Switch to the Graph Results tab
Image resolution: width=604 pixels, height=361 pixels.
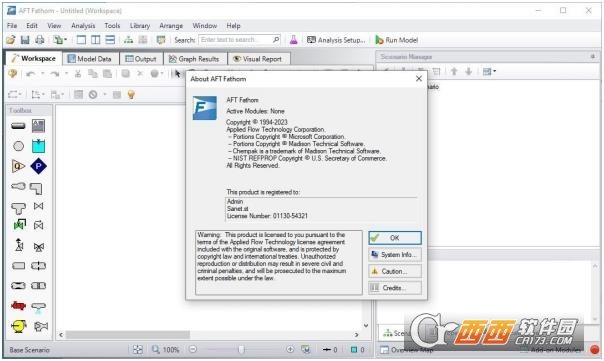coord(194,59)
